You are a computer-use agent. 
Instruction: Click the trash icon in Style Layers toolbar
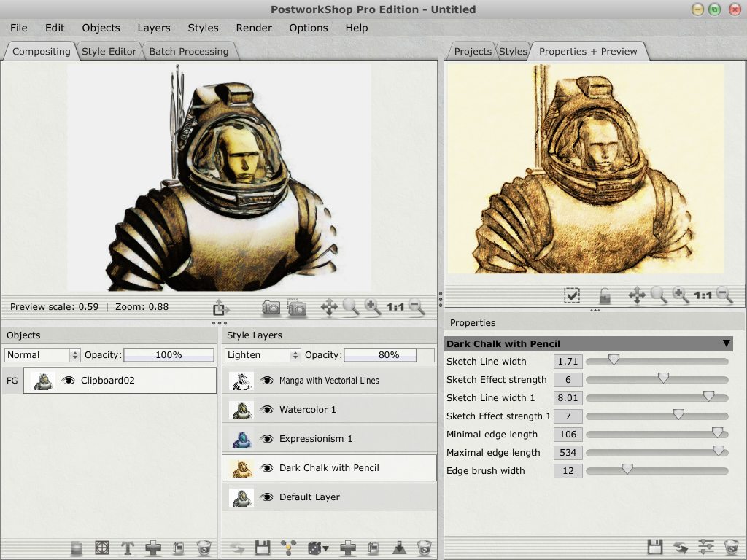click(424, 548)
